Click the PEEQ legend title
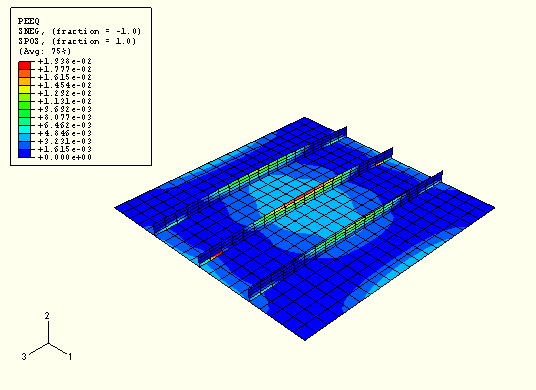 [29, 21]
